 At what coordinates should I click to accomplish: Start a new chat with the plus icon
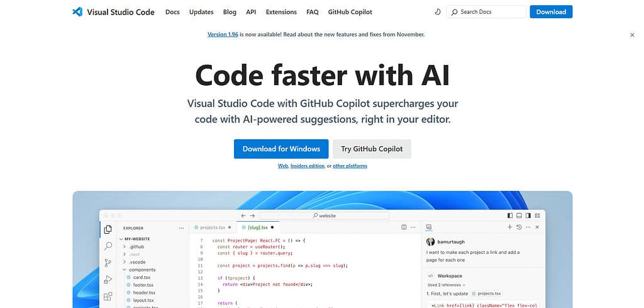pyautogui.click(x=509, y=227)
